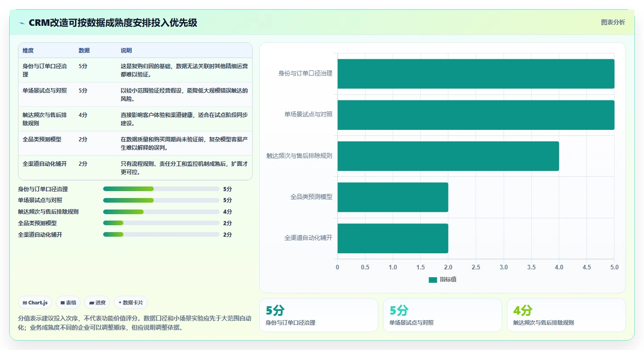Click the 单场景试点与对照 progress bar
Image resolution: width=644 pixels, height=350 pixels.
(x=161, y=200)
